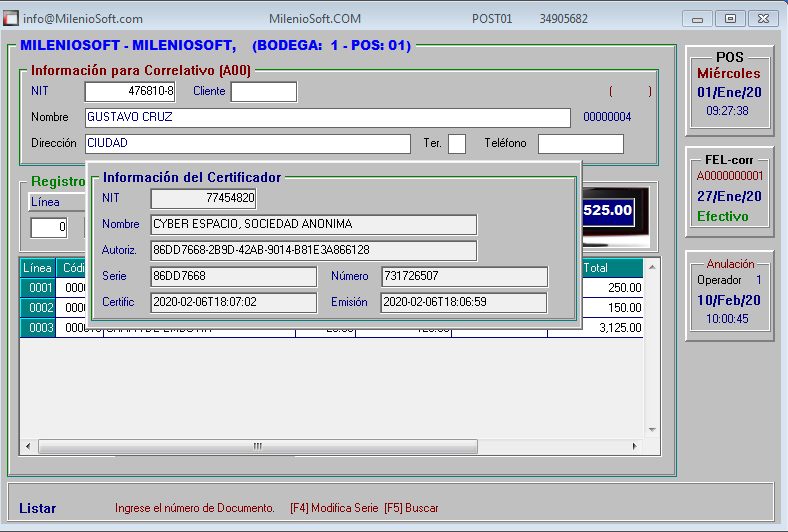The image size is (788, 532).
Task: Click the Anulación time 10:00:45
Action: point(727,319)
